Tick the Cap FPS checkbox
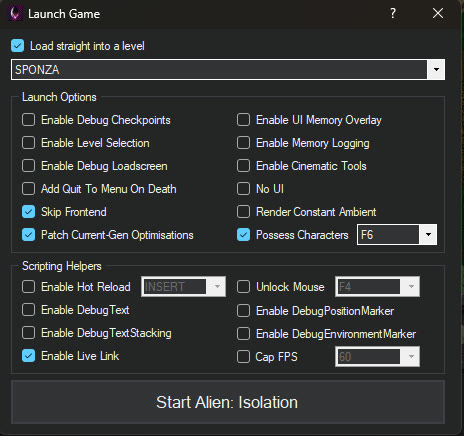464x436 pixels. [x=243, y=357]
